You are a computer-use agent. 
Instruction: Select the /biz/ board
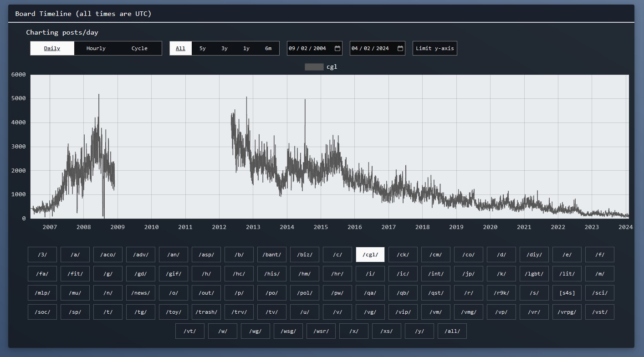click(305, 255)
